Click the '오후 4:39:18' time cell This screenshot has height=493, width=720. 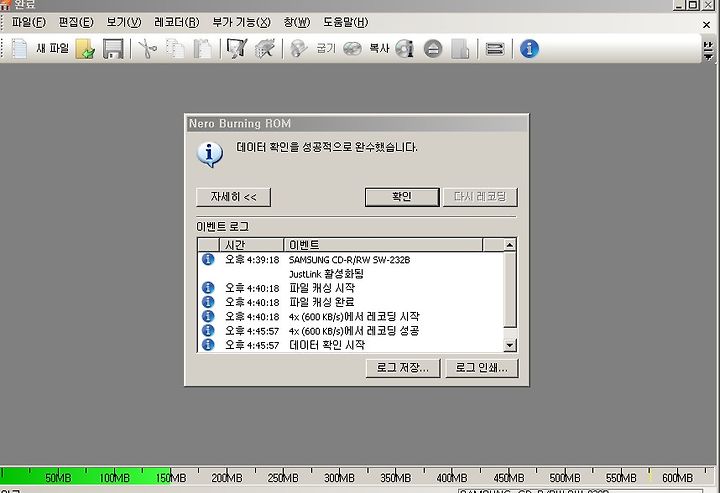pyautogui.click(x=252, y=260)
